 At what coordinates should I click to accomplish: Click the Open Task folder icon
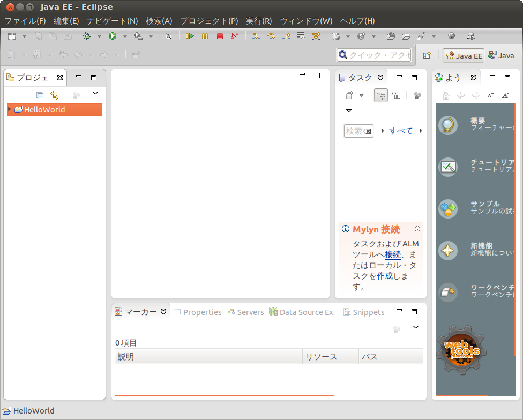pyautogui.click(x=406, y=36)
